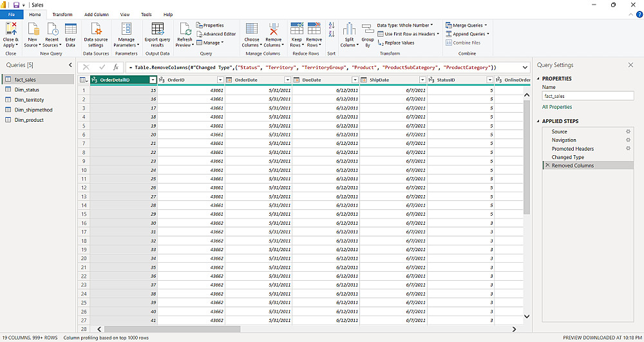Open the OrderDetailID column filter dropdown

152,80
